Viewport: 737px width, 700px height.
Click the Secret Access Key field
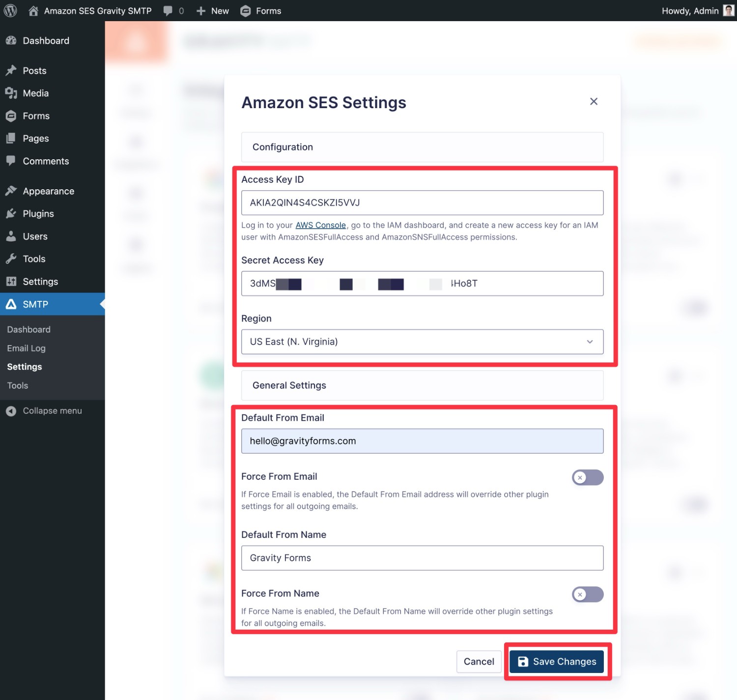coord(423,283)
